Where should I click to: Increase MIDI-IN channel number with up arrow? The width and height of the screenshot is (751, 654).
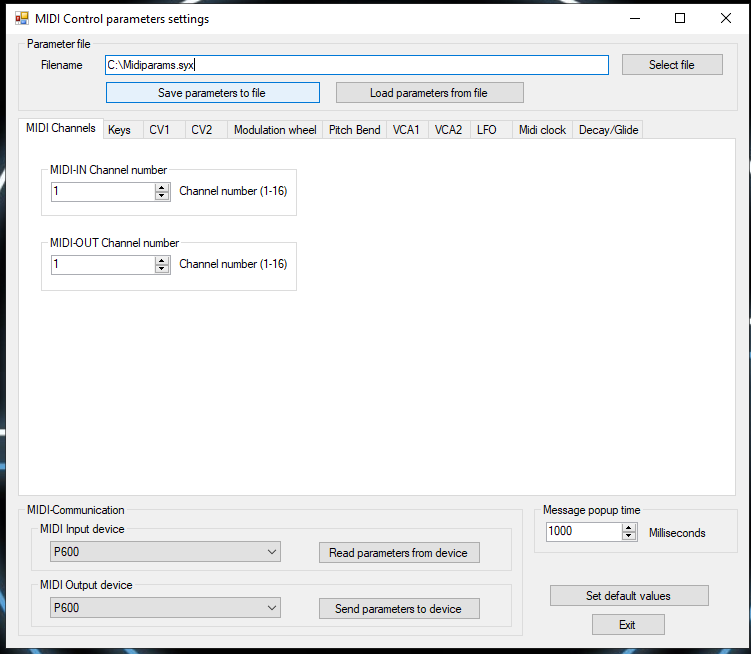162,187
